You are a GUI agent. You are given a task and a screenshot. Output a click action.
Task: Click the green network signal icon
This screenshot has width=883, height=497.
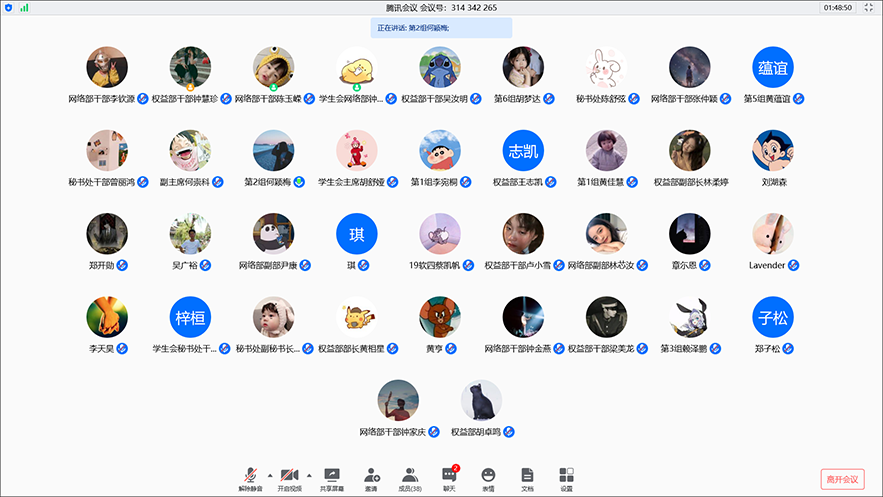coord(24,7)
